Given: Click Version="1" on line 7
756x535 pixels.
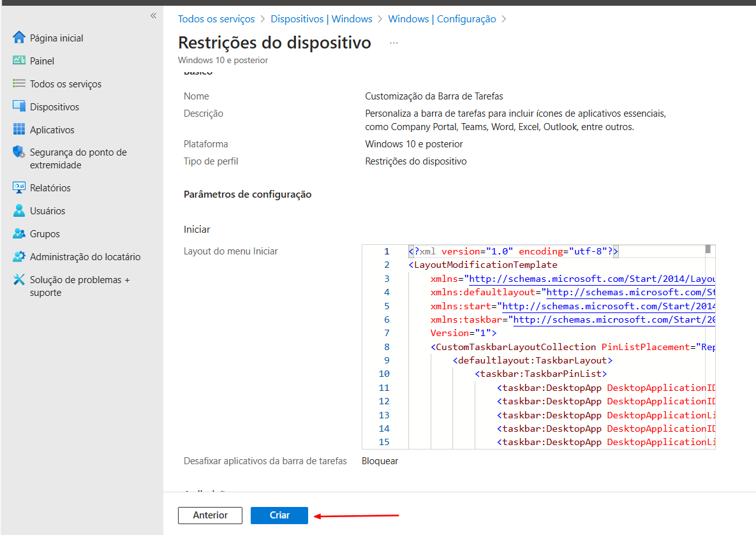Looking at the screenshot, I should (463, 333).
